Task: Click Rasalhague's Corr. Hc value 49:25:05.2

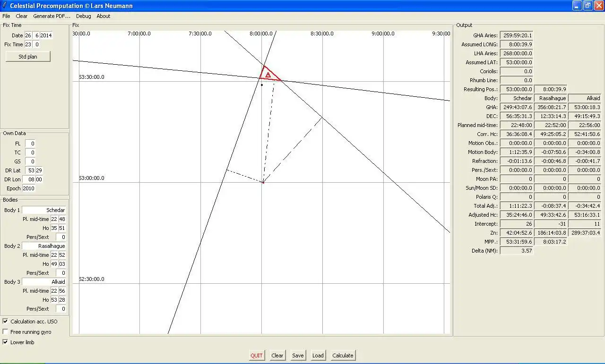Action: pos(551,134)
